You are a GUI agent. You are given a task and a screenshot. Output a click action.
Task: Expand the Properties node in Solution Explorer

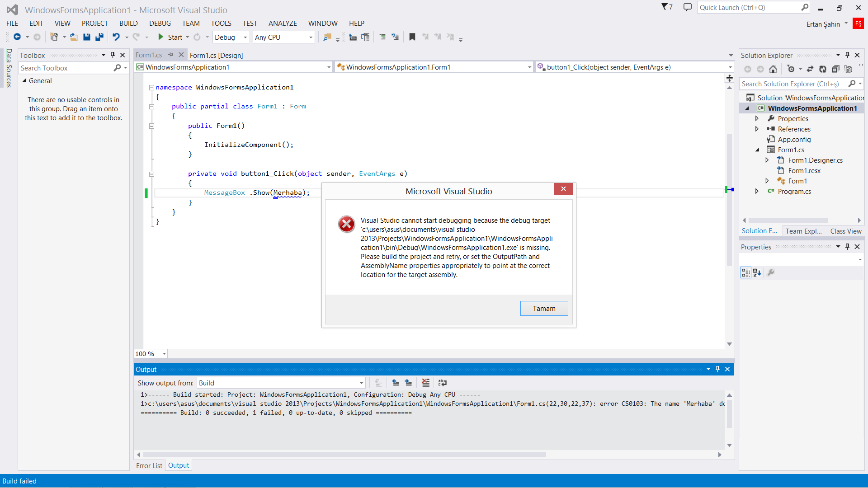coord(757,118)
